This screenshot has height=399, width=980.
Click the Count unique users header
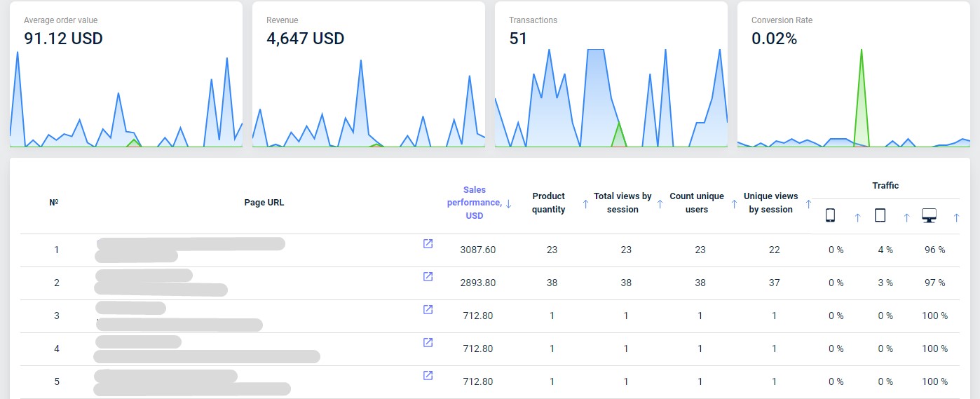697,203
